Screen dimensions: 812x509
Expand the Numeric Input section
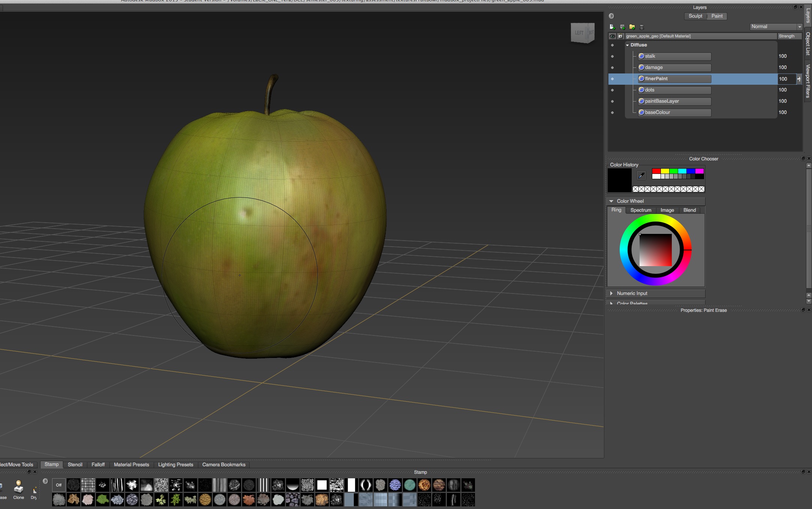click(x=611, y=293)
